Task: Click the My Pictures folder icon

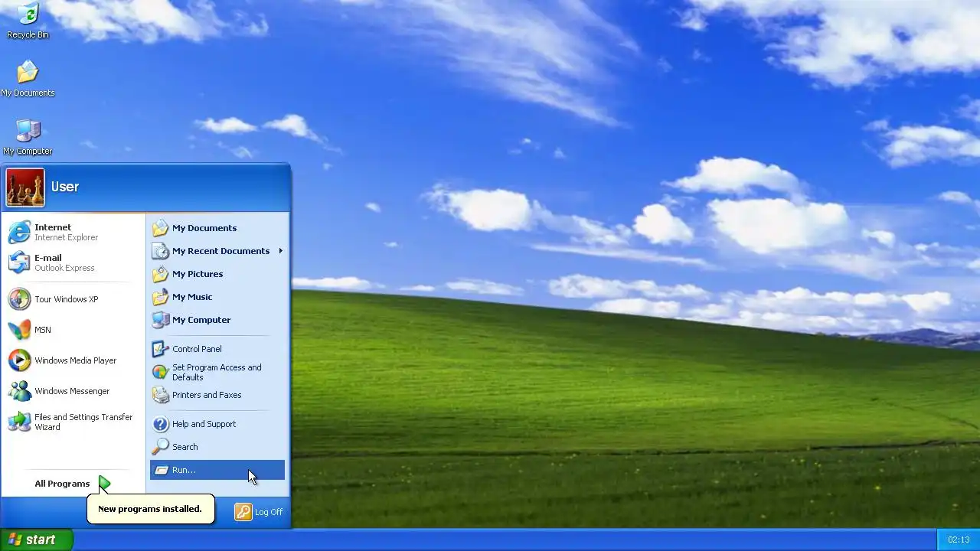Action: coord(160,274)
